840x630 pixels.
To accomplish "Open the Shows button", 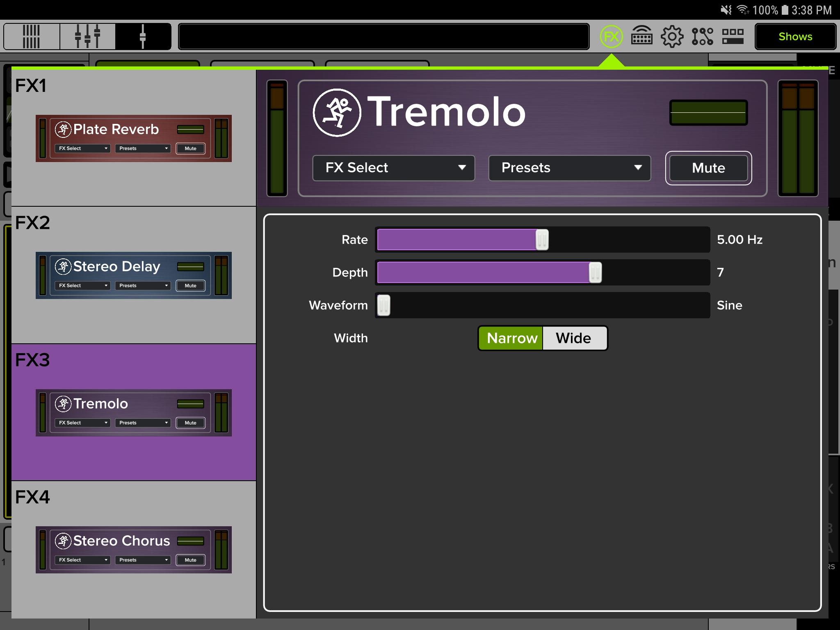I will (795, 37).
